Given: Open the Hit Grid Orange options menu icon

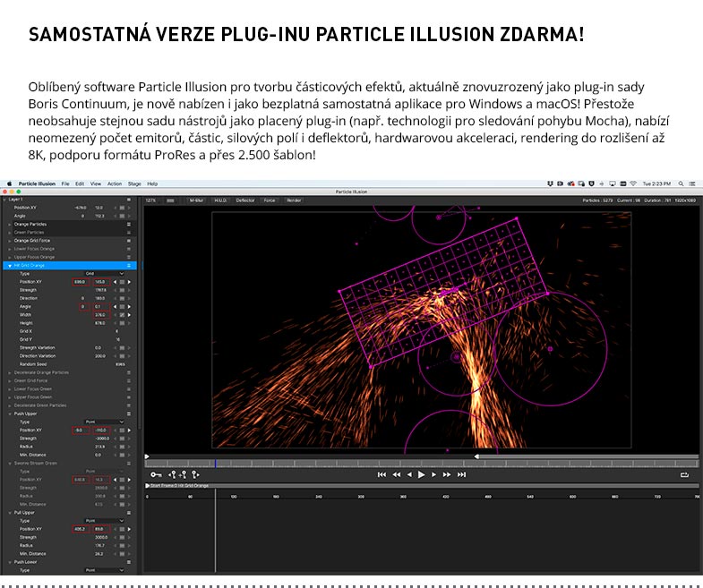Looking at the screenshot, I should 130,265.
